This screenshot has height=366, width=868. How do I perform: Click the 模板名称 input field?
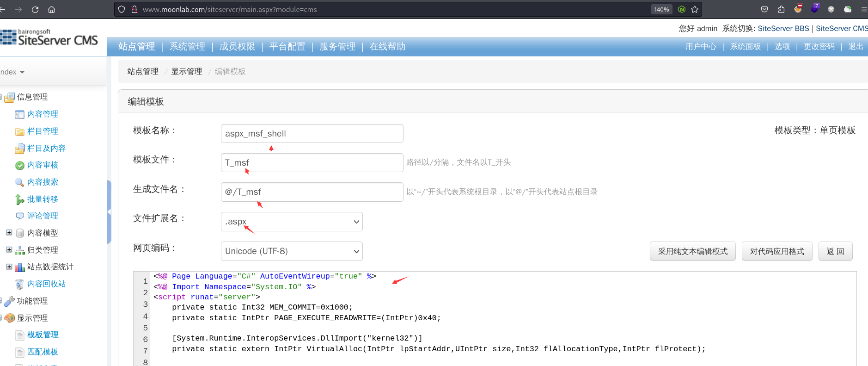point(312,134)
